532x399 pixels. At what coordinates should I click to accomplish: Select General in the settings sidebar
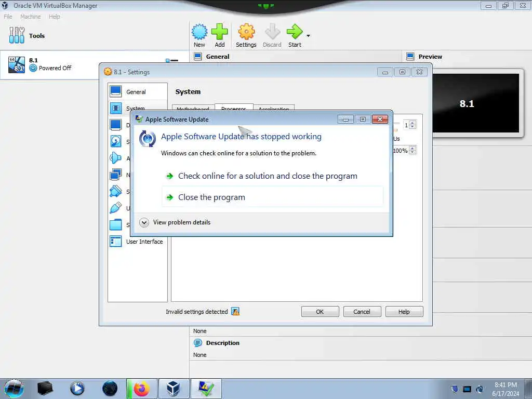pos(137,91)
